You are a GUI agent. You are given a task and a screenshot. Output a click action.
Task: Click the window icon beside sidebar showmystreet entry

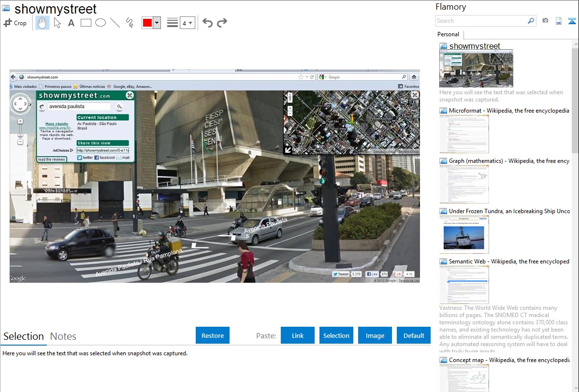(443, 46)
